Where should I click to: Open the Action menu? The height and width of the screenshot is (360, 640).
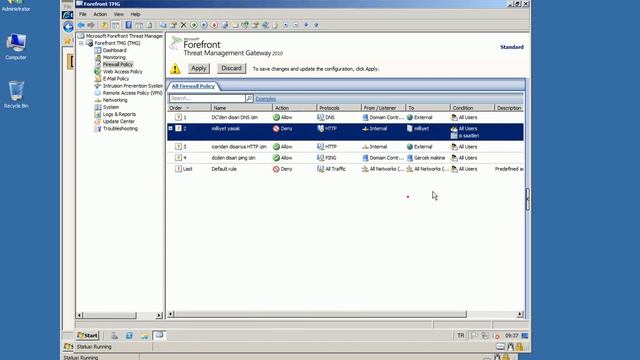(x=100, y=14)
